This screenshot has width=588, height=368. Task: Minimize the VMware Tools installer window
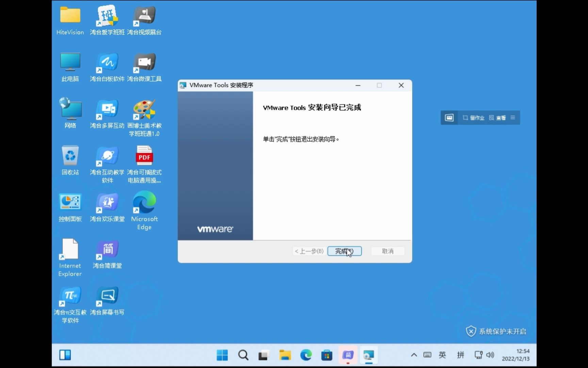pos(358,85)
